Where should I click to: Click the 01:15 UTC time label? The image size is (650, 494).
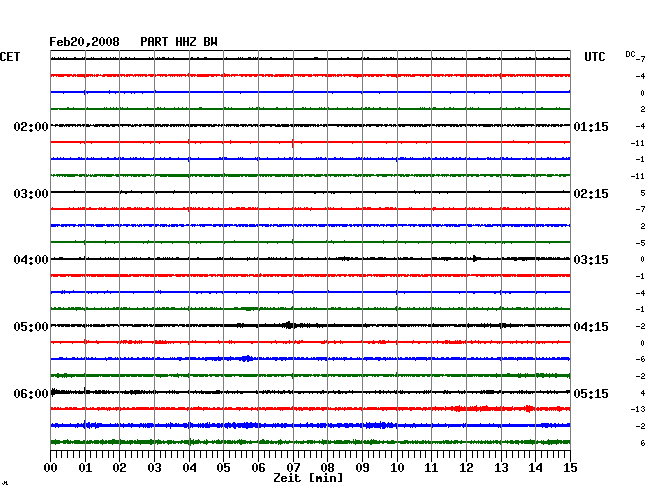pyautogui.click(x=589, y=127)
